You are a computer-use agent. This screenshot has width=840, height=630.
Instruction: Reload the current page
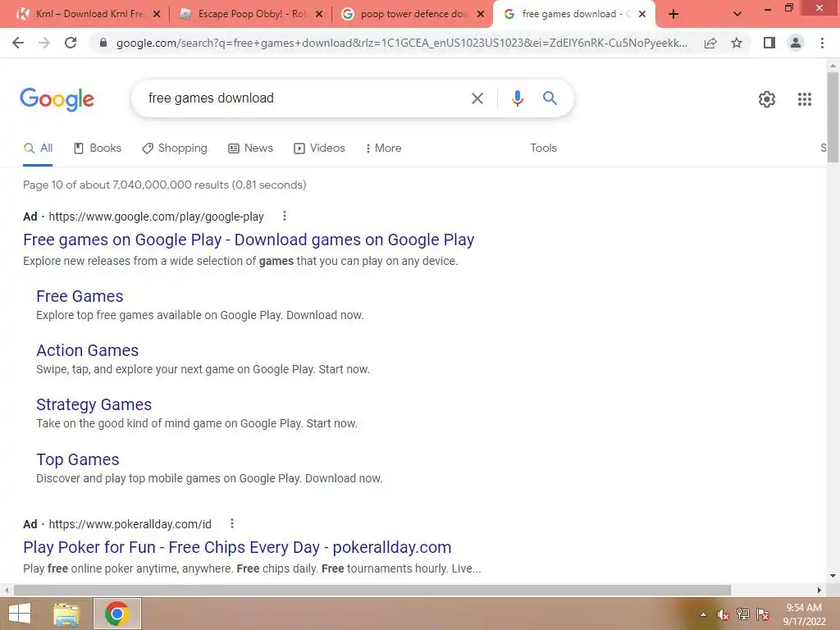(x=71, y=43)
